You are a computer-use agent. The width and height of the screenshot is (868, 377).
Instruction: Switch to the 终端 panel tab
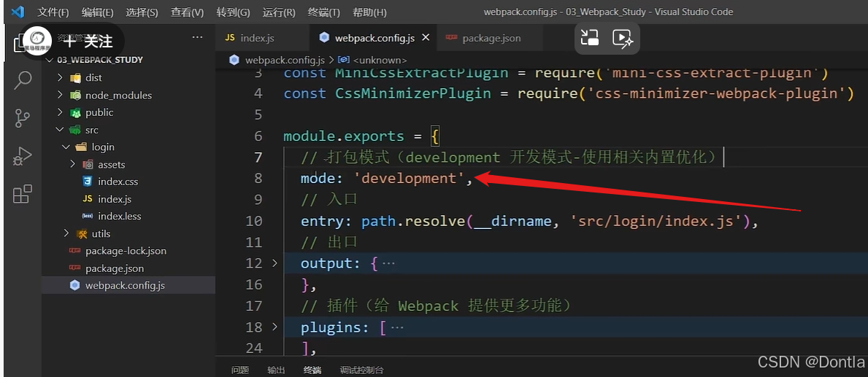[312, 370]
